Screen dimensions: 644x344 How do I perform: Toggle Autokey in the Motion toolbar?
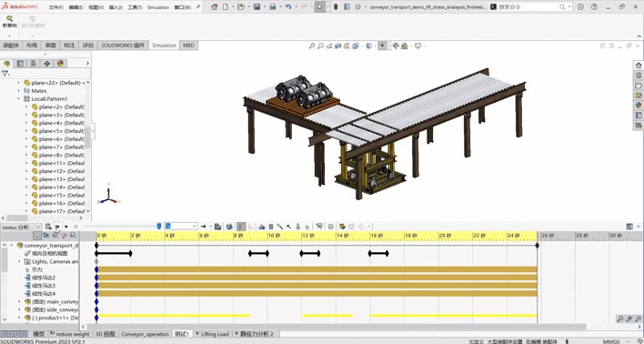241,227
